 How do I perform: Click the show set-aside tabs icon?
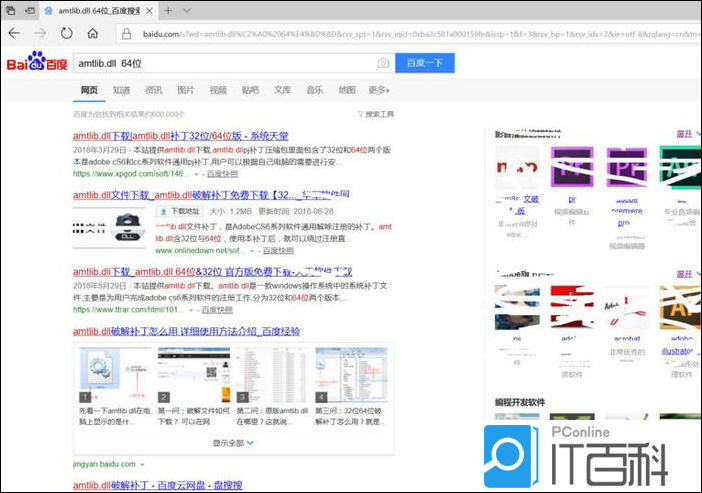coord(30,10)
